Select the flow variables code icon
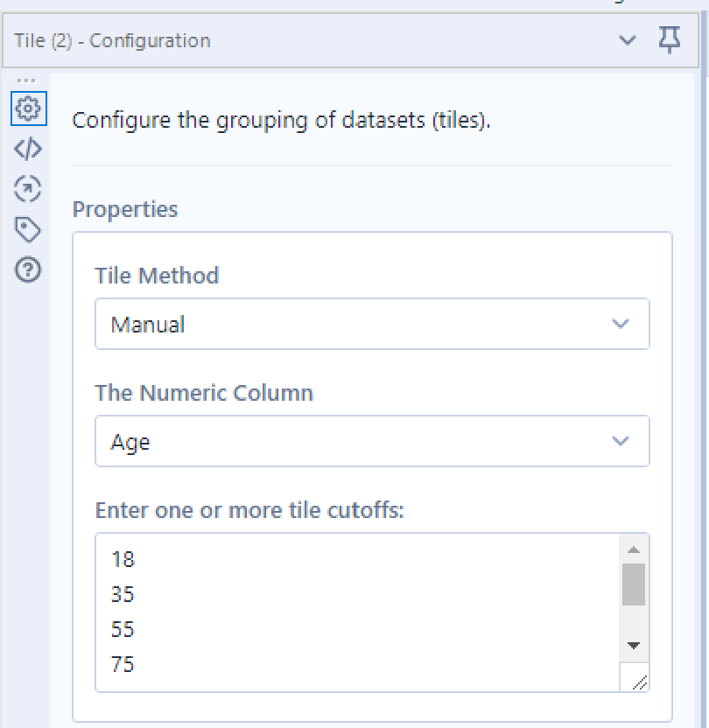The height and width of the screenshot is (728, 709). pyautogui.click(x=29, y=148)
